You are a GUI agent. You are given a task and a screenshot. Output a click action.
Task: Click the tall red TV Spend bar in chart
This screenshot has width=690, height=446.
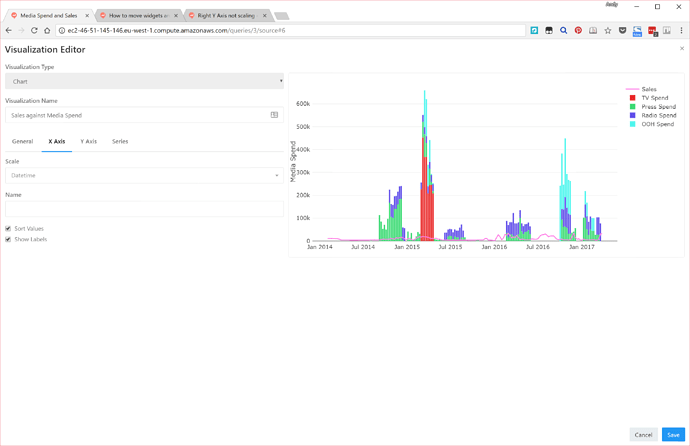(x=424, y=189)
